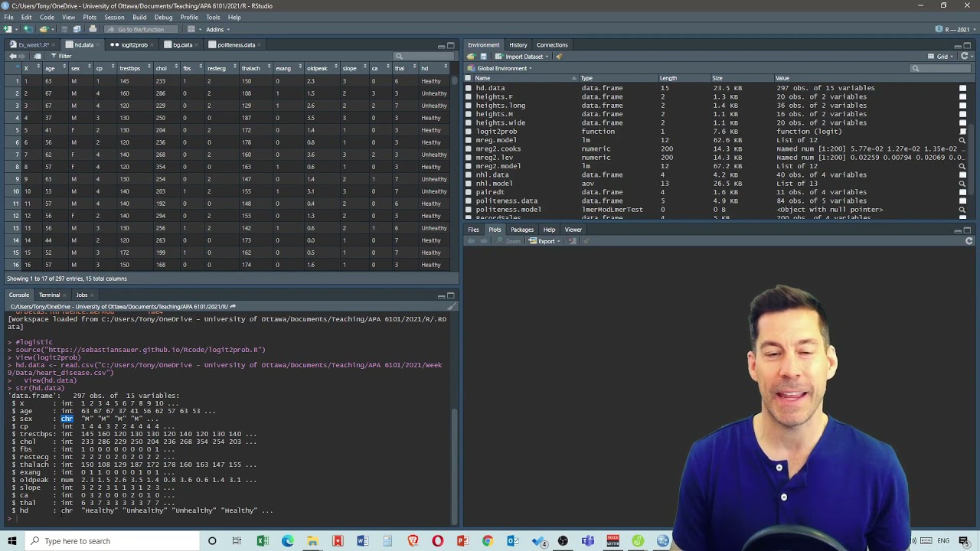
Task: Inspect nhl.model with its magnifier icon
Action: (x=962, y=184)
